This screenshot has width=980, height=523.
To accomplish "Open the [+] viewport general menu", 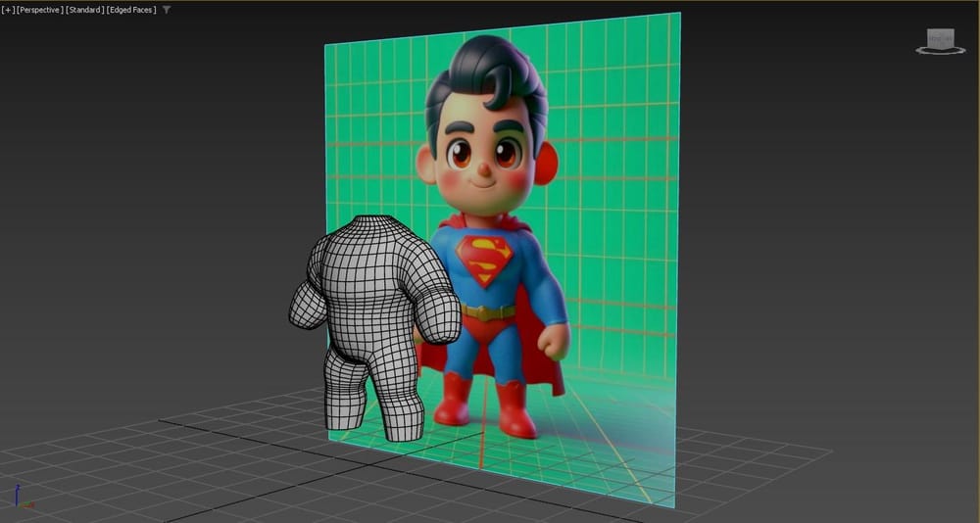I will [8, 10].
